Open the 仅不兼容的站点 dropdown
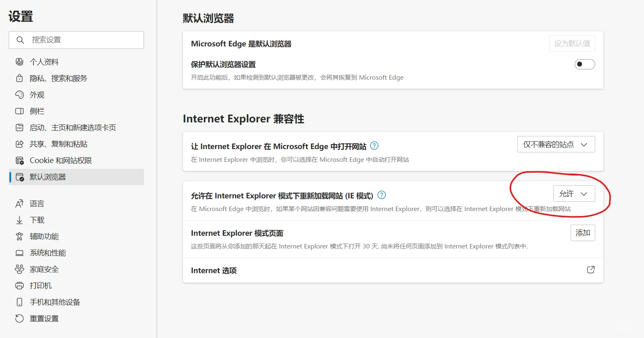The image size is (644, 338). point(556,144)
